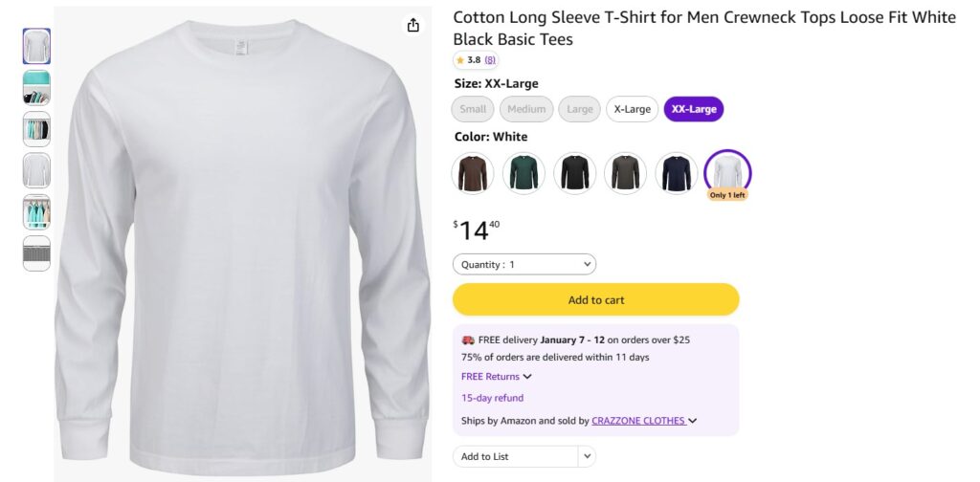Screen dimensions: 980x482
Task: Expand the seller info chevron after CRAZZONE CLOTHES
Action: pyautogui.click(x=693, y=421)
